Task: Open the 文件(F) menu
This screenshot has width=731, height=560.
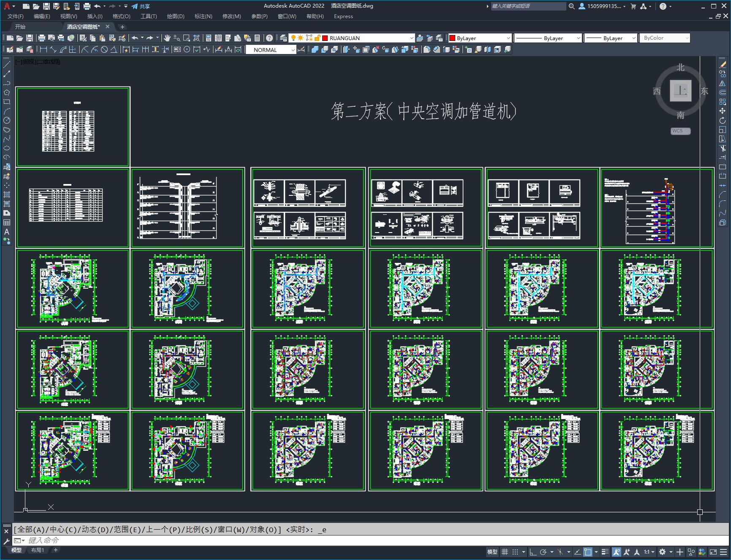Action: [16, 16]
